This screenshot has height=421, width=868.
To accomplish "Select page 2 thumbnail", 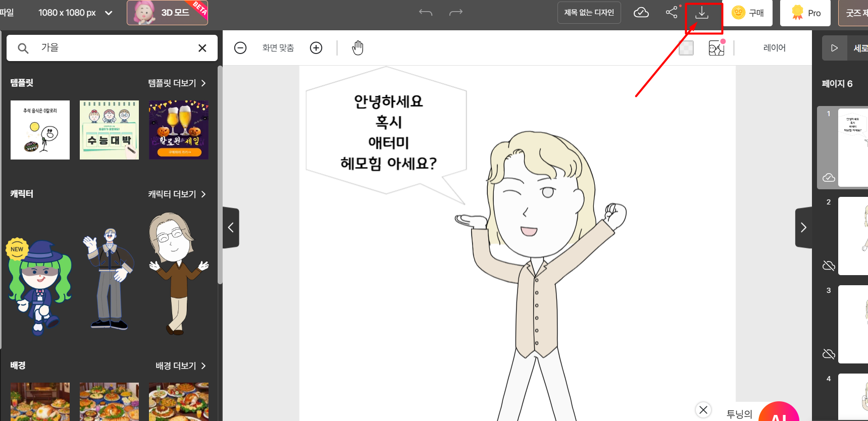I will pos(853,236).
